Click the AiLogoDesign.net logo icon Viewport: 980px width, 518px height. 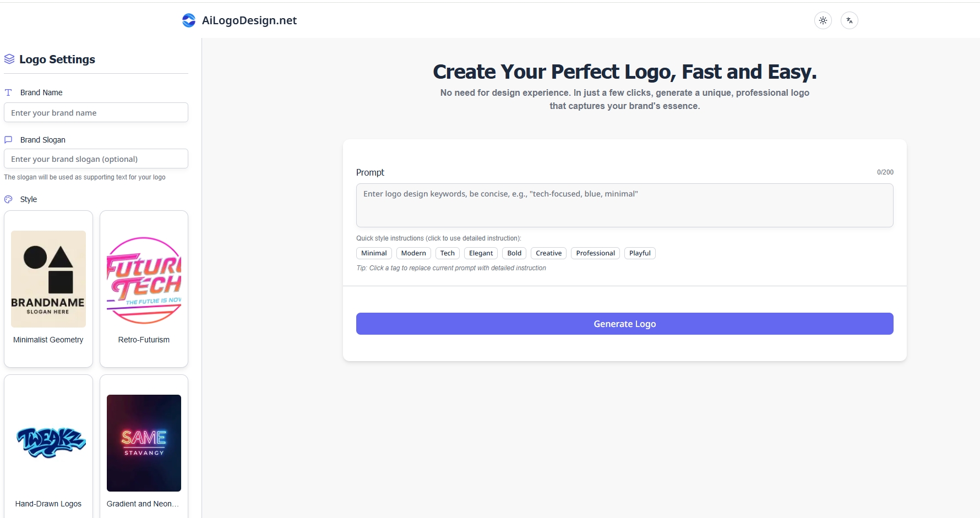[188, 20]
